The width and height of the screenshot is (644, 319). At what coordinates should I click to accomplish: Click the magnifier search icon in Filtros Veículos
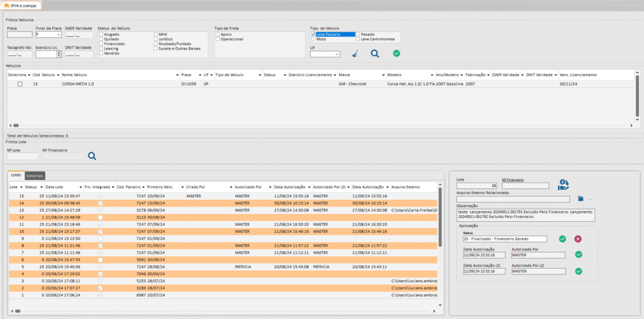375,54
